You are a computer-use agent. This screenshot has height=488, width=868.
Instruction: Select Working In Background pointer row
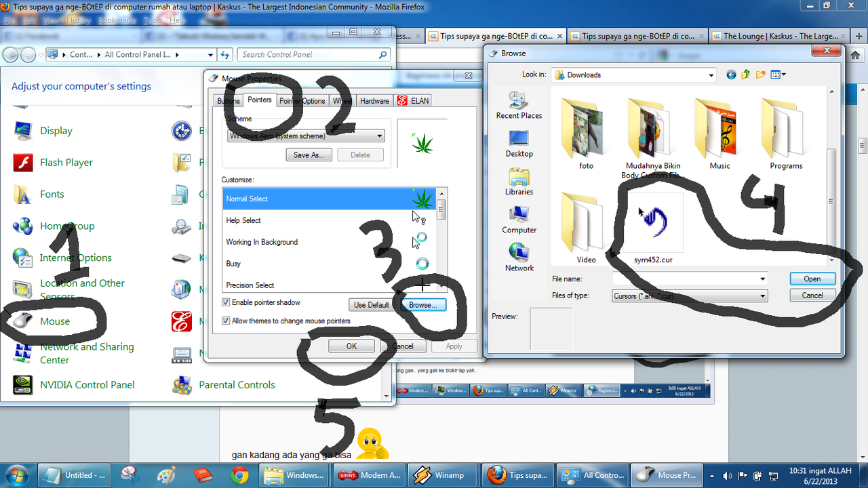(330, 242)
